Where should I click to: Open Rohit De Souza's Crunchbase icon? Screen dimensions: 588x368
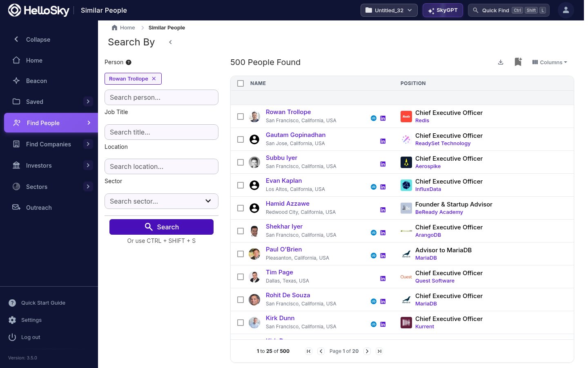pyautogui.click(x=373, y=301)
